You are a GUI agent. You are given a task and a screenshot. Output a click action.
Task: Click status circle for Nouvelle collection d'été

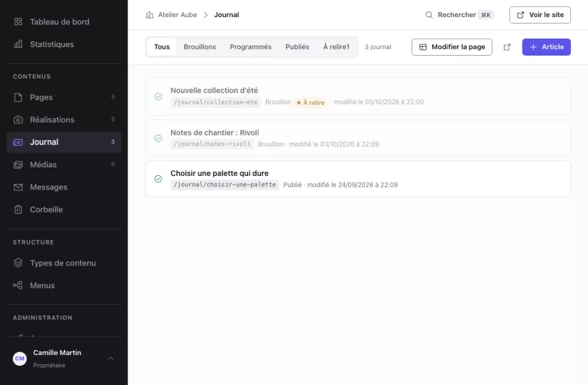(x=158, y=96)
